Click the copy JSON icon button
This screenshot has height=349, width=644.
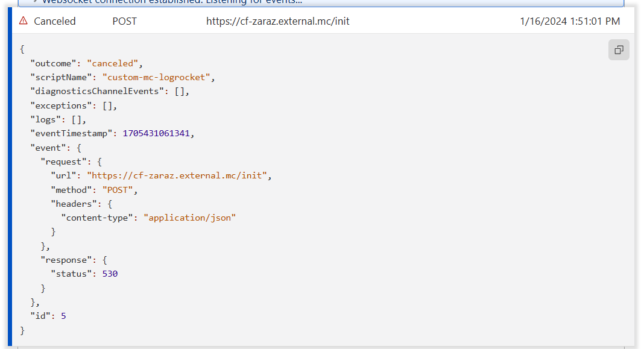coord(619,50)
